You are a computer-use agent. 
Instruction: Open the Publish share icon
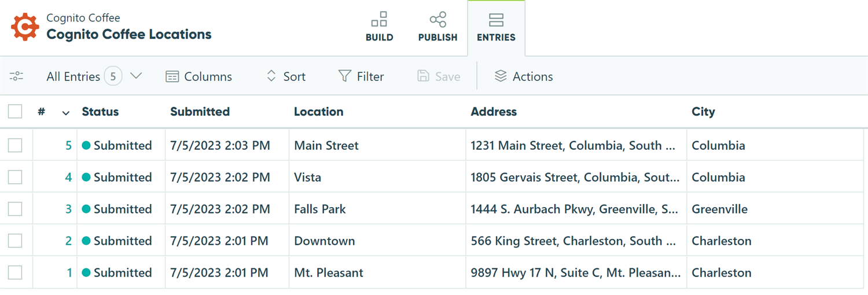pos(437,20)
